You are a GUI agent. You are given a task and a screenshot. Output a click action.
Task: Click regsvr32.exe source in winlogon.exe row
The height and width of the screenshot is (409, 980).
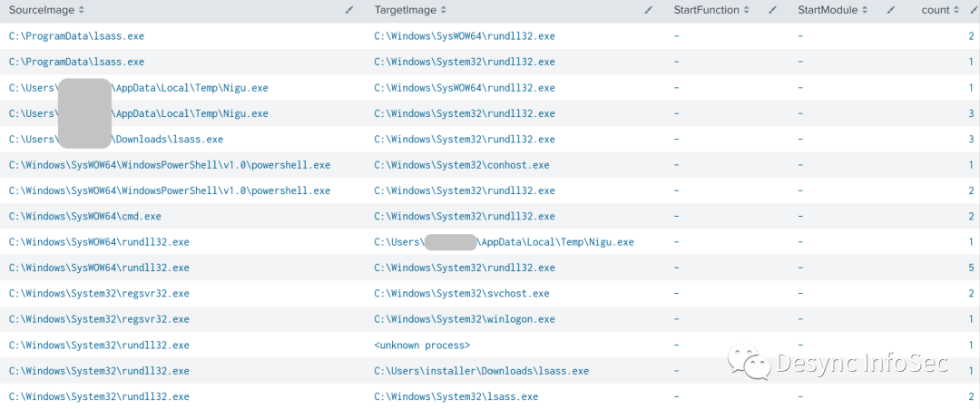pyautogui.click(x=99, y=319)
